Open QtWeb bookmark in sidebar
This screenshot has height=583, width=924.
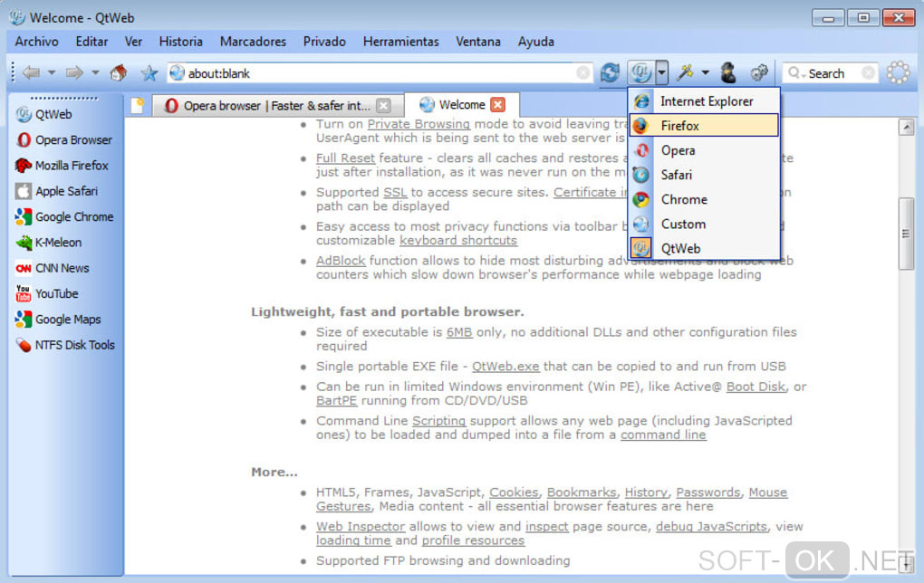(44, 114)
